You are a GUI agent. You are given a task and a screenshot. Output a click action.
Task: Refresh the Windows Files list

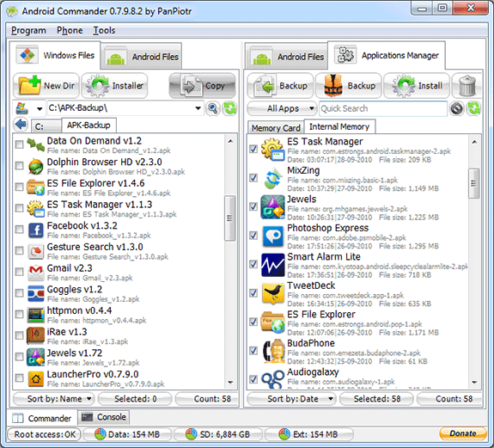click(229, 108)
